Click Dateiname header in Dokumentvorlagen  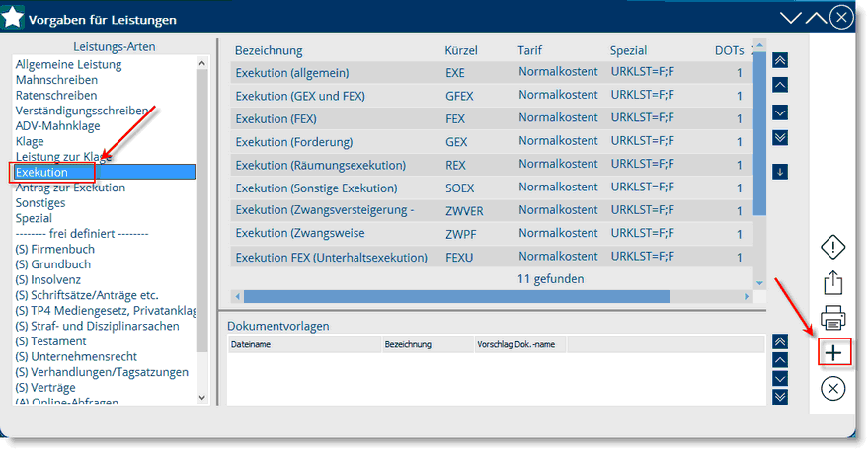(x=304, y=344)
